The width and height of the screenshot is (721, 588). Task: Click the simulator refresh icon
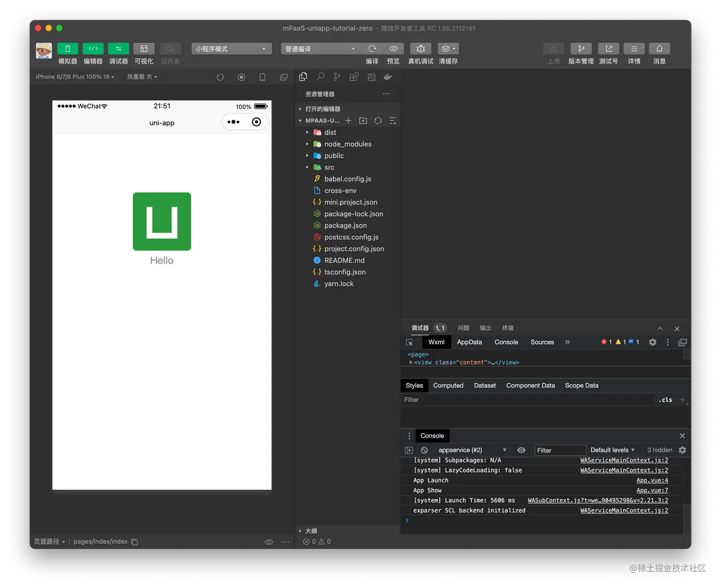tap(220, 77)
